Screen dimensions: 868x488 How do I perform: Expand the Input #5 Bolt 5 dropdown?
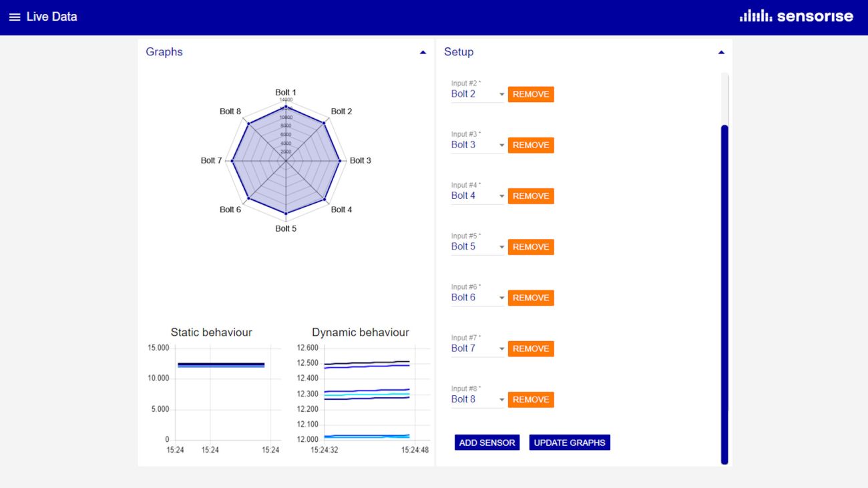coord(477,247)
